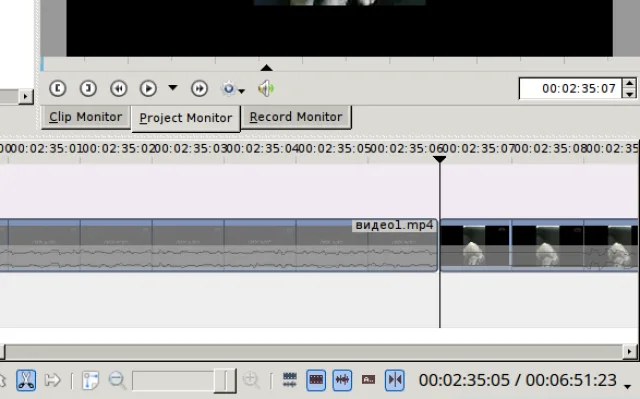Open the play options dropdown arrow
This screenshot has width=640, height=399.
click(173, 88)
